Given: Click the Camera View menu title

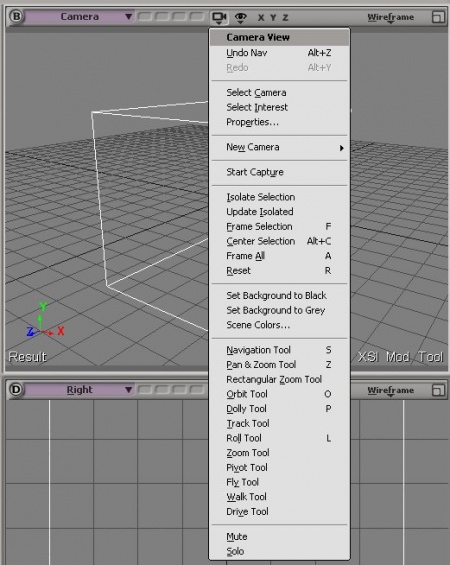Looking at the screenshot, I should (279, 37).
